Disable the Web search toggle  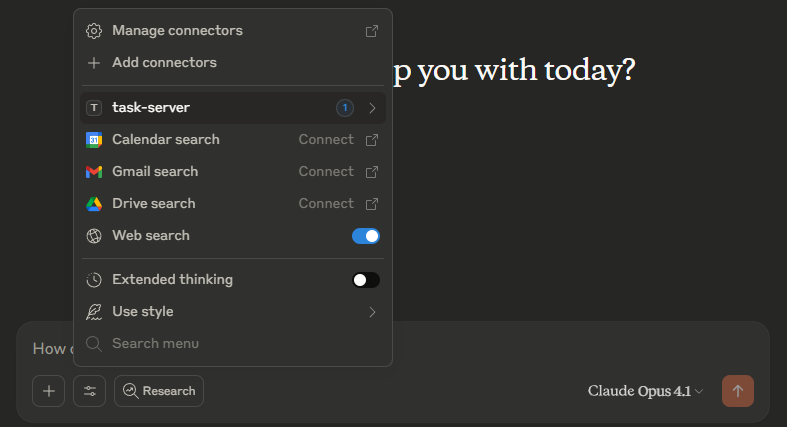click(366, 236)
